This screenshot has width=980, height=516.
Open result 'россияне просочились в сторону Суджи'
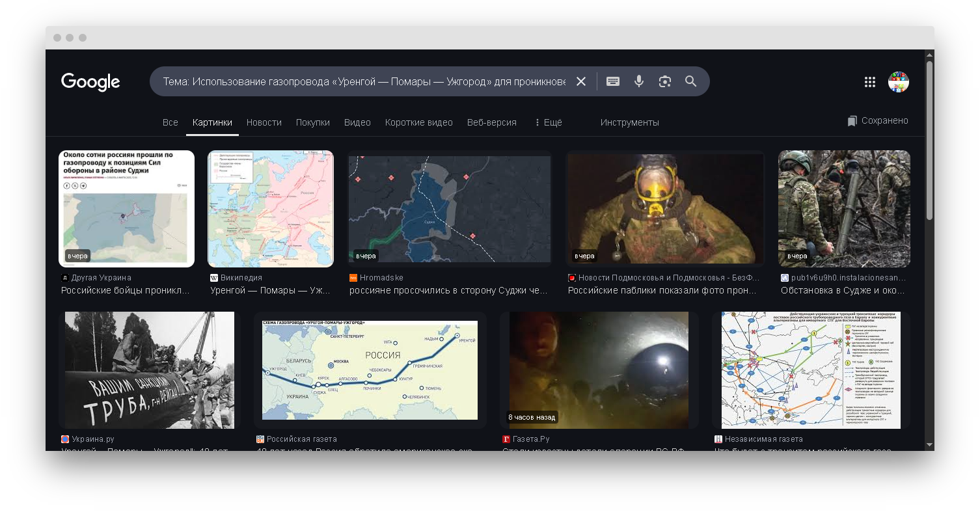(448, 290)
